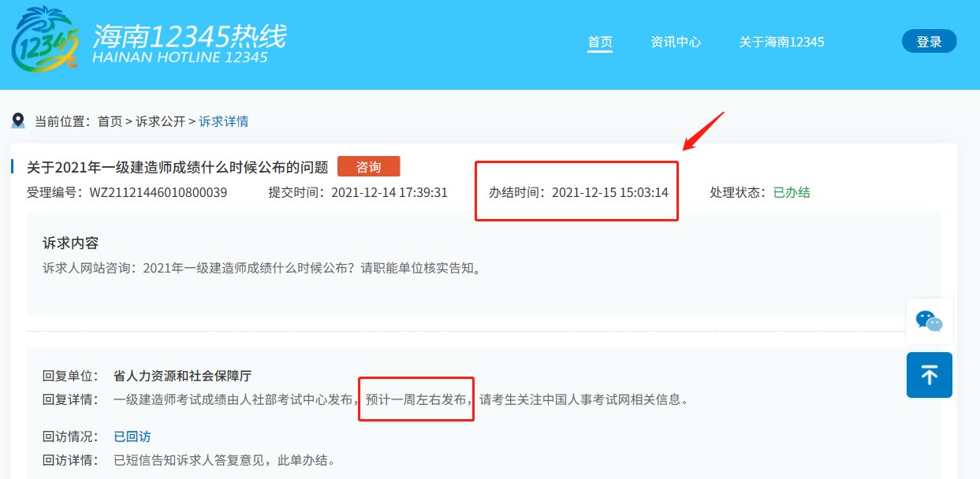This screenshot has height=479, width=980.
Task: Click the 已回访 follow-up status link
Action: click(132, 436)
